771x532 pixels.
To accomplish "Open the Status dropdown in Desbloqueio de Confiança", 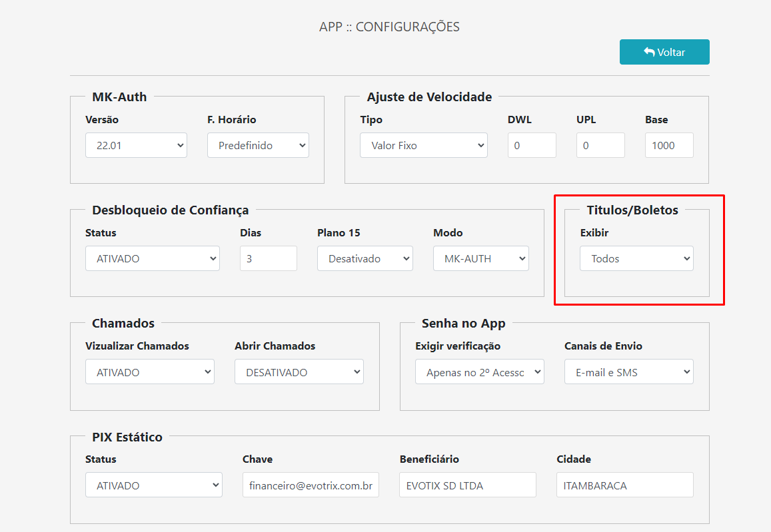I will pos(152,258).
